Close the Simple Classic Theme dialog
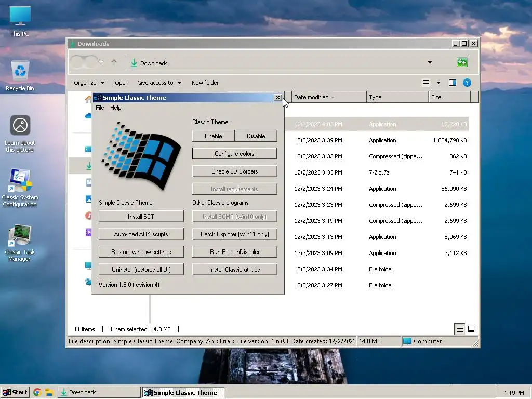532x399 pixels. (277, 98)
